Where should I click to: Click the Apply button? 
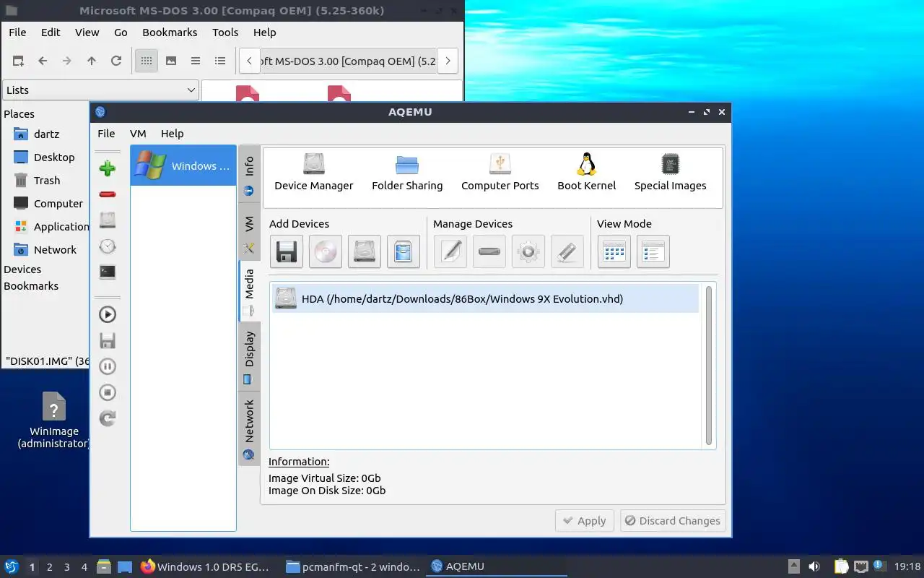pos(585,521)
